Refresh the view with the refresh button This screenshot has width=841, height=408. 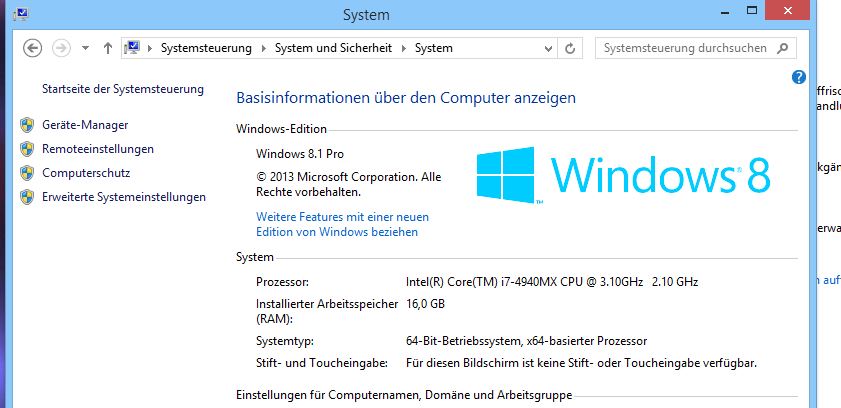570,49
